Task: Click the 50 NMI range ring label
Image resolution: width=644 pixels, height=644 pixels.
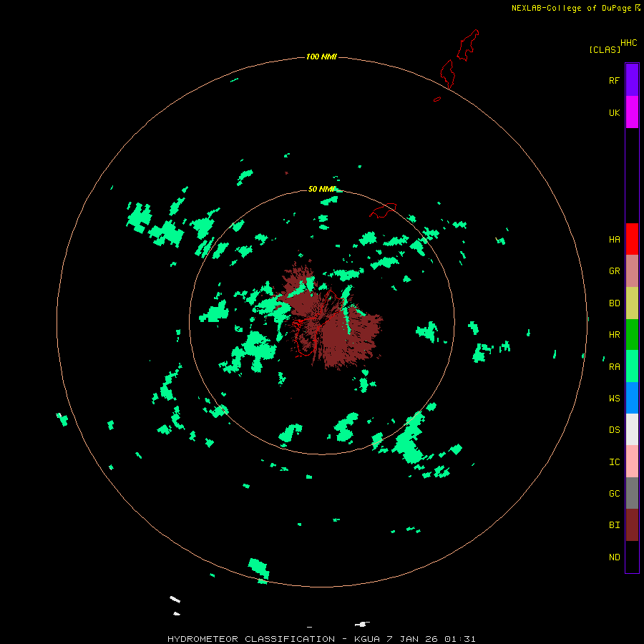Action: 321,189
